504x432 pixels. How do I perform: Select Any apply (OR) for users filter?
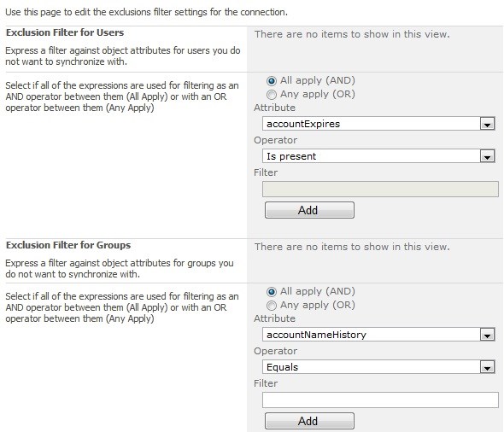click(x=272, y=95)
